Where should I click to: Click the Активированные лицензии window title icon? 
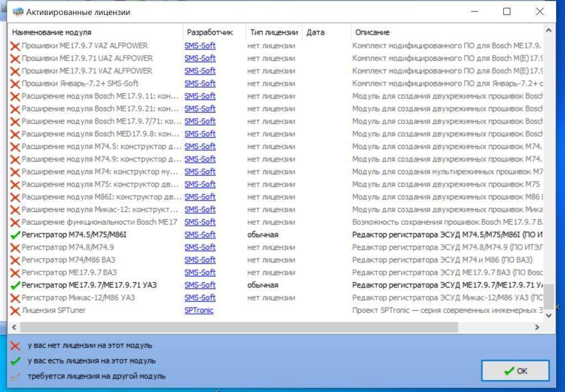click(18, 12)
